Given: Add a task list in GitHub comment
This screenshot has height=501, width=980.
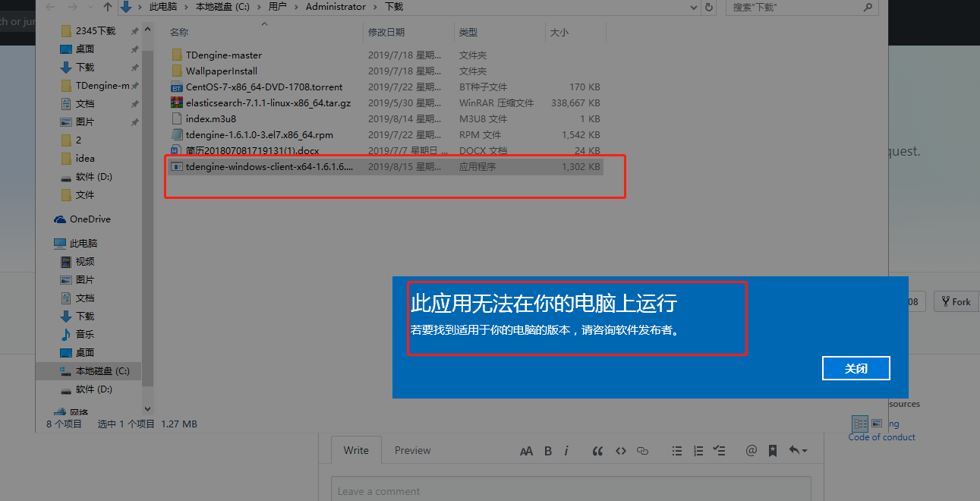Looking at the screenshot, I should [720, 451].
